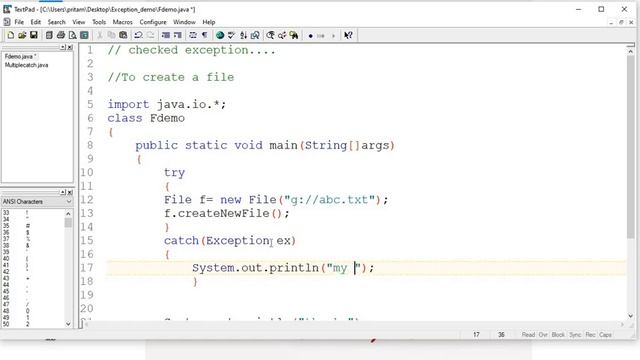The height and width of the screenshot is (360, 640).
Task: Start recording a macro with the dot icon
Action: click(310, 36)
